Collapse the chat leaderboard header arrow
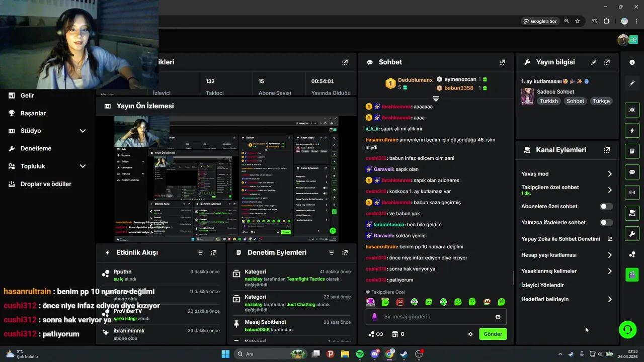 pos(436,98)
